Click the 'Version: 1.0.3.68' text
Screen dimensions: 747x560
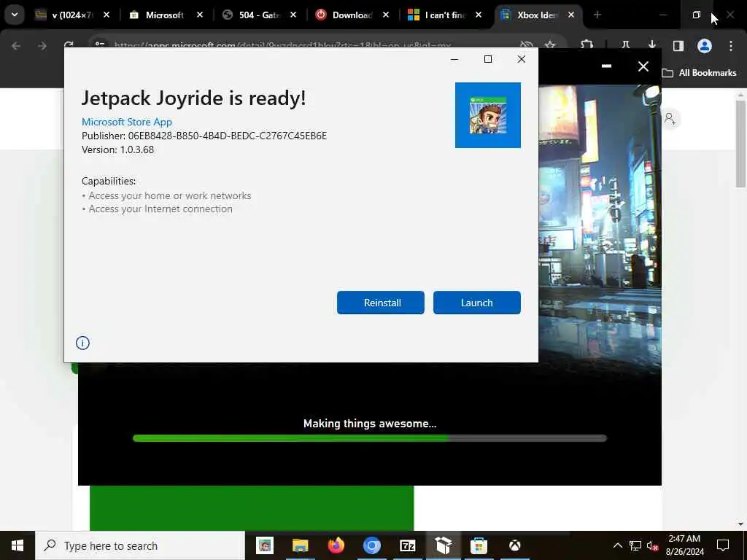(x=117, y=149)
